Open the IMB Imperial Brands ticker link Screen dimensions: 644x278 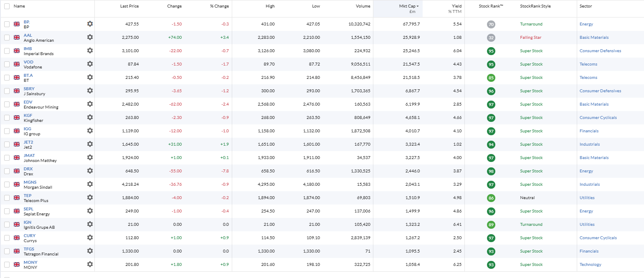coord(28,49)
